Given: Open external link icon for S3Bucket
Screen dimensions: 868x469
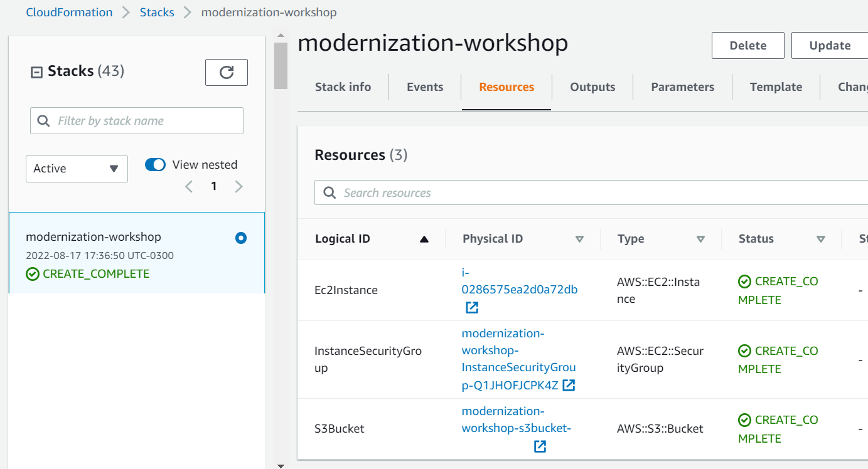Looking at the screenshot, I should tap(540, 446).
